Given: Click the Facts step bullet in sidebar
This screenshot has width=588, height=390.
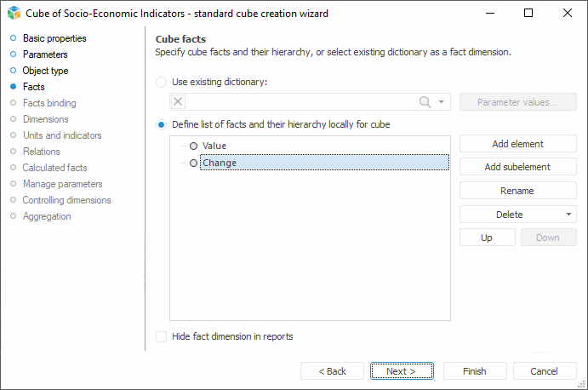Looking at the screenshot, I should [x=13, y=87].
